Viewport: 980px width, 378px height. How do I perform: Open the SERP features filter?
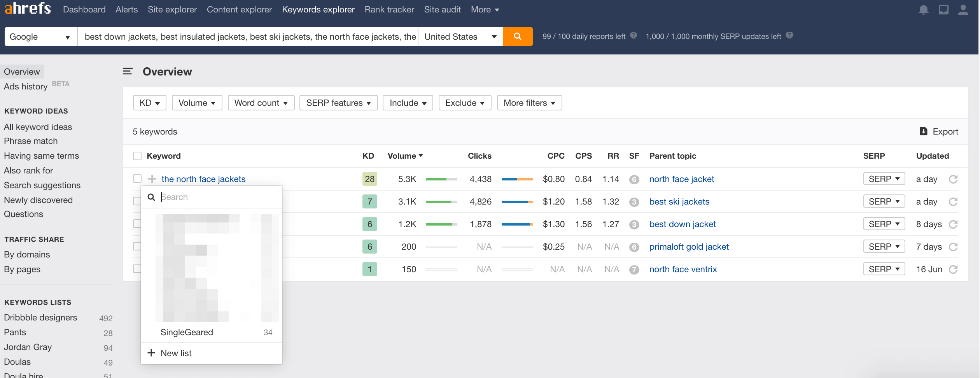click(x=338, y=103)
